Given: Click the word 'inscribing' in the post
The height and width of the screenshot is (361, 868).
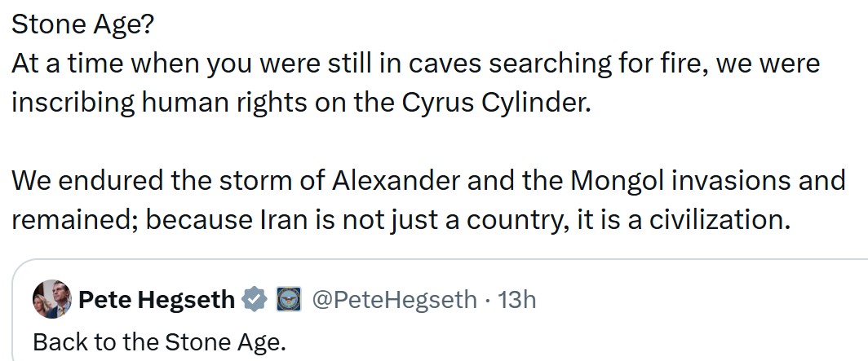Looking at the screenshot, I should click(x=73, y=103).
